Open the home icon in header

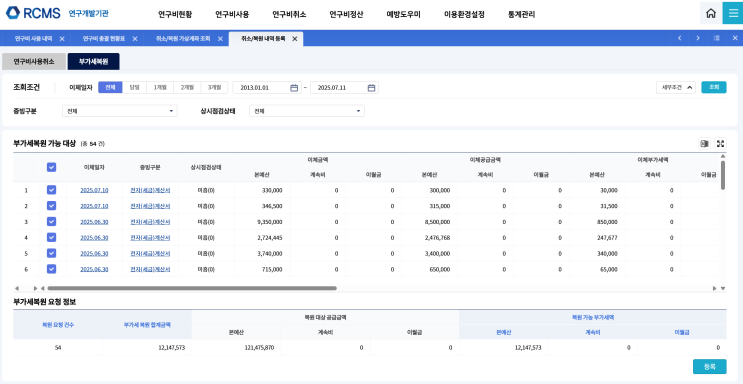tap(710, 13)
